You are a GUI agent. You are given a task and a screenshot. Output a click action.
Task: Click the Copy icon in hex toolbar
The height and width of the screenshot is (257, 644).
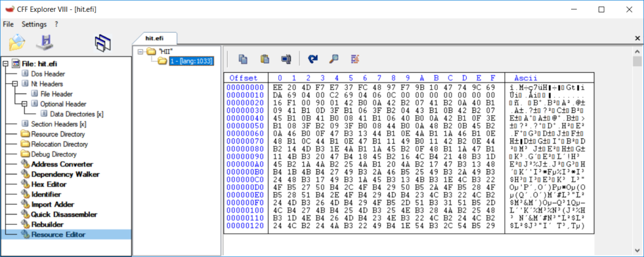click(x=243, y=59)
